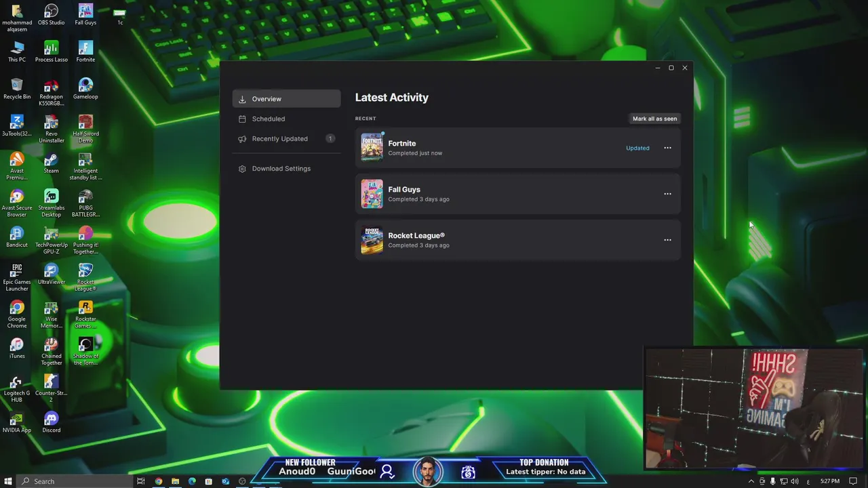
Task: Select the Gameloop desktop icon
Action: click(x=85, y=89)
